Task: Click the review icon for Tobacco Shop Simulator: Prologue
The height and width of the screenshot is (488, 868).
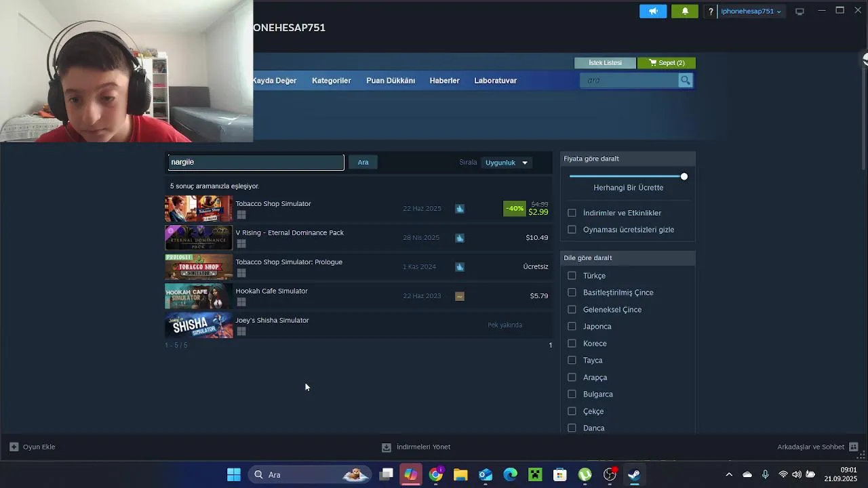Action: 460,267
